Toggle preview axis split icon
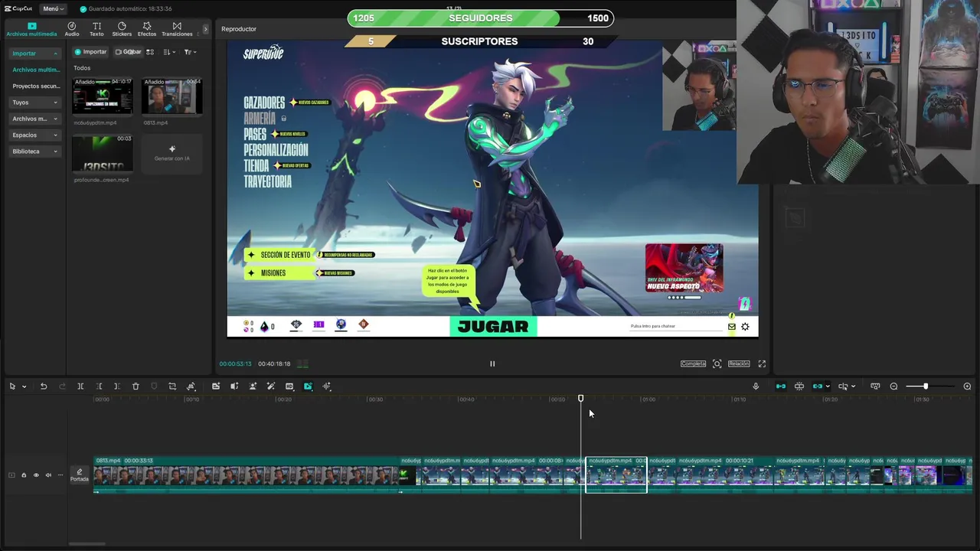Image resolution: width=980 pixels, height=551 pixels. coord(843,386)
